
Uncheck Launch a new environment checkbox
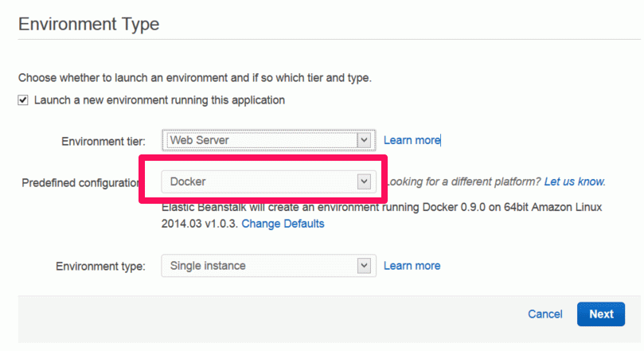(23, 100)
